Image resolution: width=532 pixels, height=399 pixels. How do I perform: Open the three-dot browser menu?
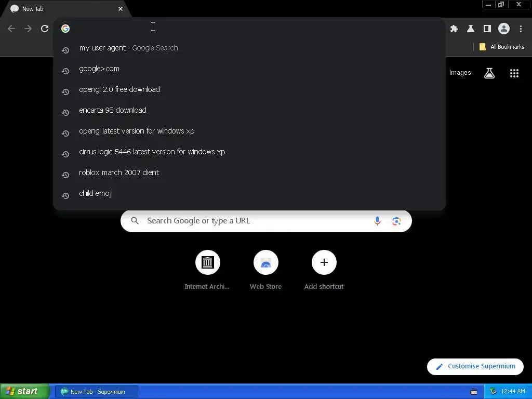coord(521,29)
